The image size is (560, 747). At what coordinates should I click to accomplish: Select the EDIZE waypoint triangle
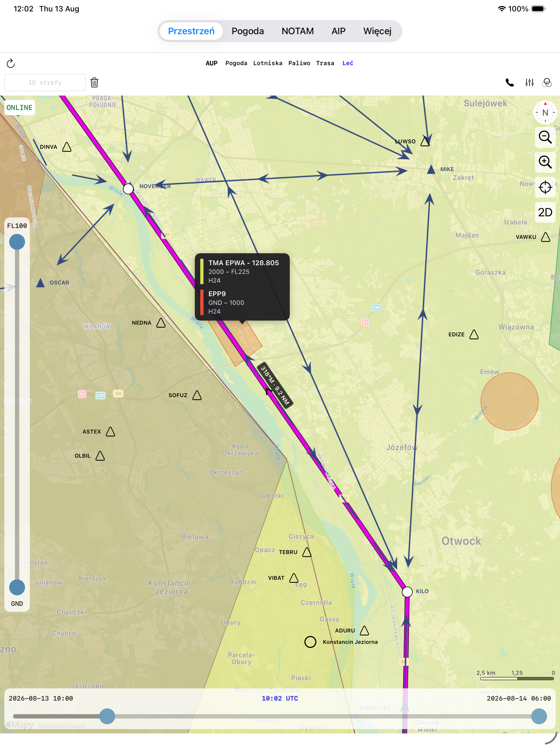(x=474, y=334)
